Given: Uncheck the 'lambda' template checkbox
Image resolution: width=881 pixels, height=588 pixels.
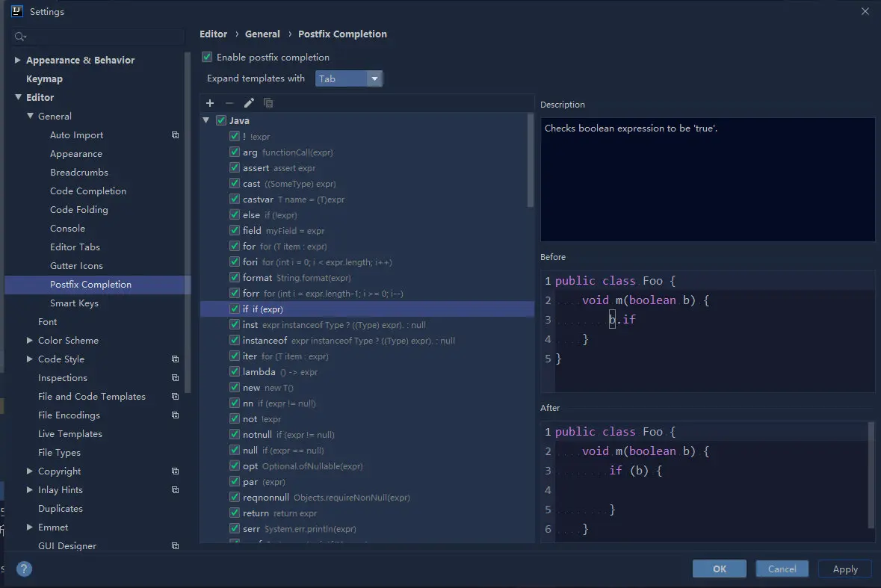Looking at the screenshot, I should click(x=235, y=371).
